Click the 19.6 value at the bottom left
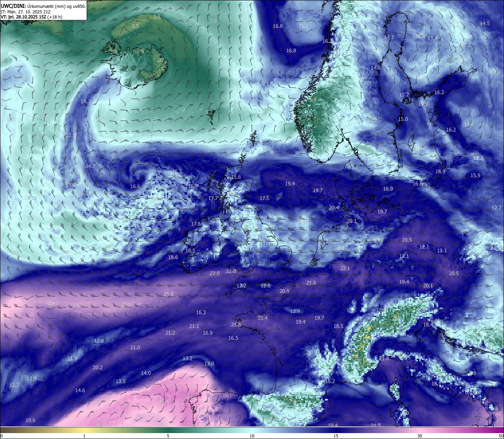 coord(30,420)
